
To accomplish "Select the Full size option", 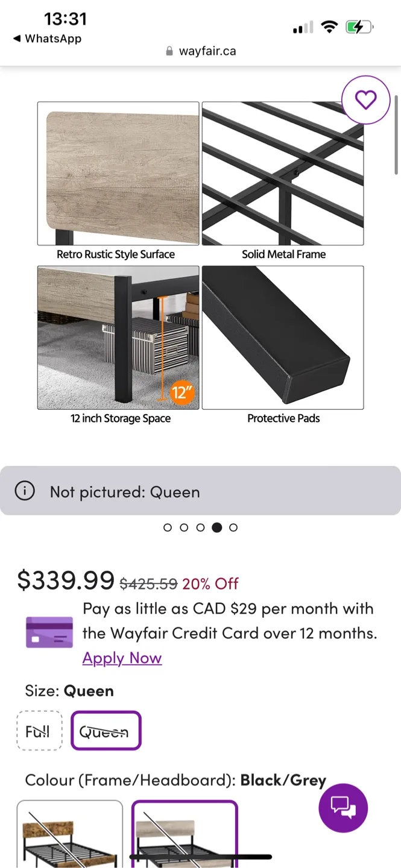I will (x=39, y=730).
